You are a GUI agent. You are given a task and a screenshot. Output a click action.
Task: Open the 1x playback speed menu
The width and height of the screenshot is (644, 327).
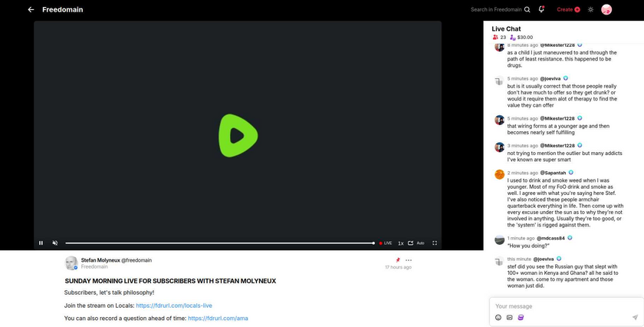click(x=400, y=243)
